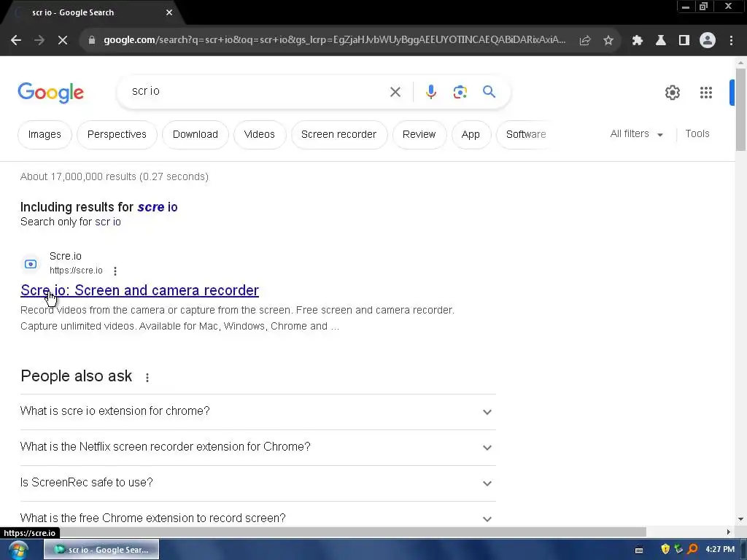Image resolution: width=747 pixels, height=560 pixels.
Task: Click the horizontal scrollbar right arrow
Action: click(x=729, y=532)
